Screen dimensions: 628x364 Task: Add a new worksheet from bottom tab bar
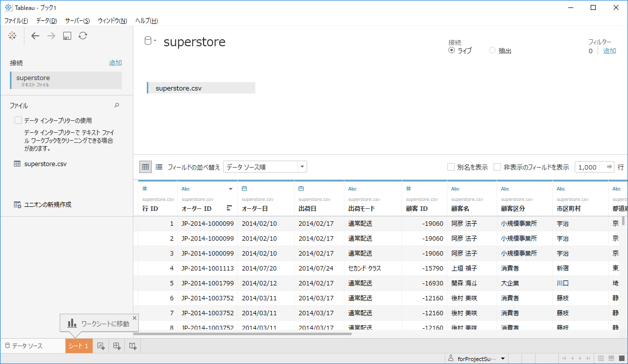[x=101, y=346]
